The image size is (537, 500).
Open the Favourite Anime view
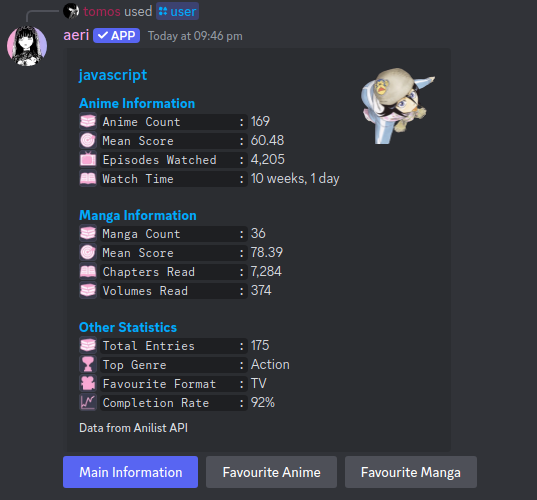click(x=271, y=472)
